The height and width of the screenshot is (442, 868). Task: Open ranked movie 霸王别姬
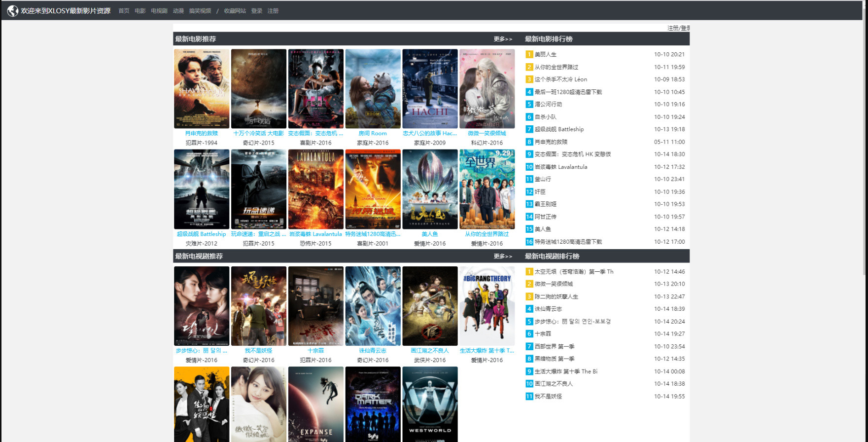coord(546,204)
